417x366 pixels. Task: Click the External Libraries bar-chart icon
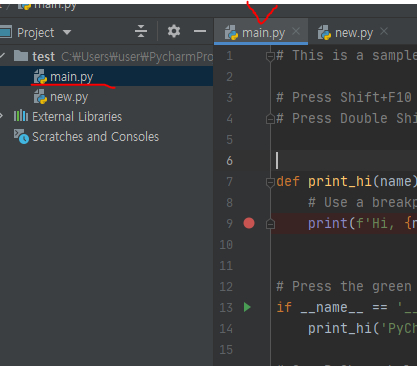pos(21,116)
